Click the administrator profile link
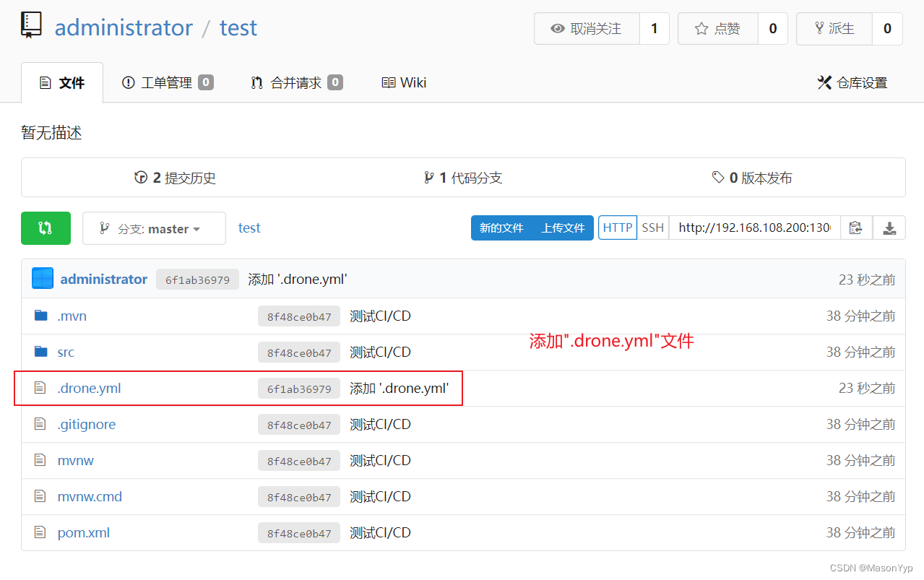Screen dimensions: 924x580 click(124, 27)
